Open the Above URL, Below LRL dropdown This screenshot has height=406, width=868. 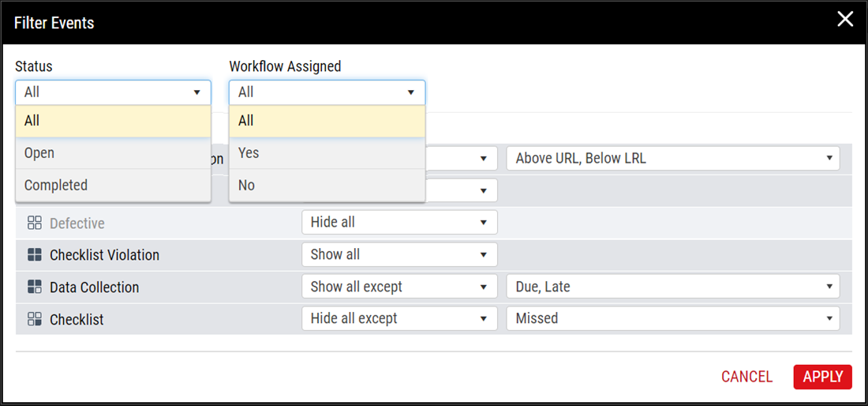(673, 159)
